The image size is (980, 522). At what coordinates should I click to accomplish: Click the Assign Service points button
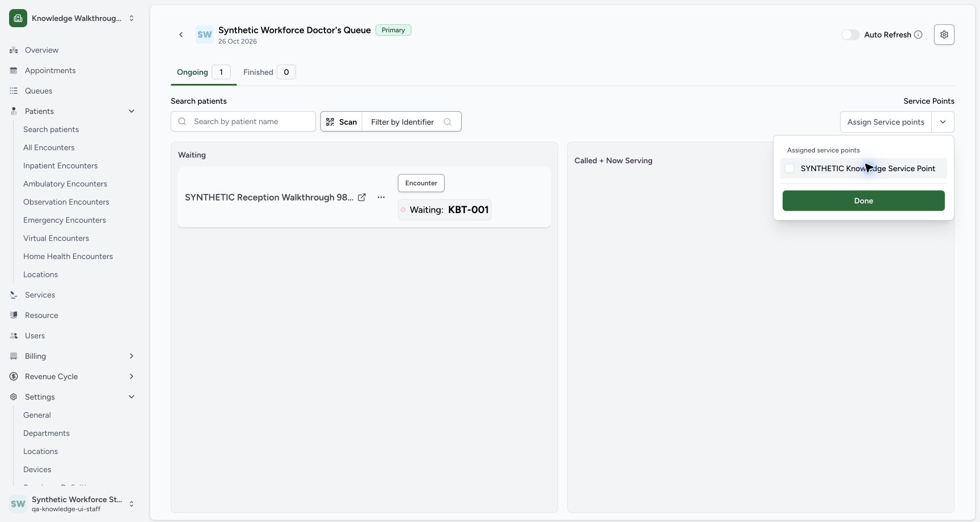[886, 122]
